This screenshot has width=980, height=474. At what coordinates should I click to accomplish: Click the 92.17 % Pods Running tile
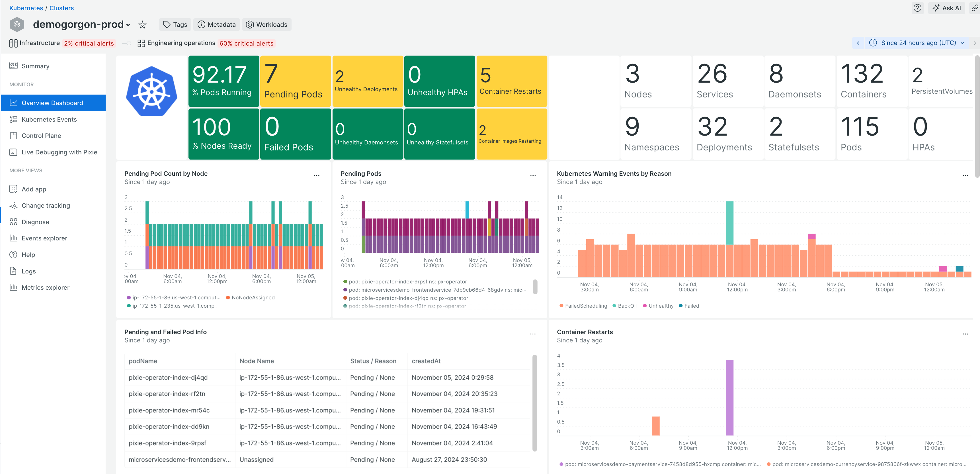pos(224,81)
